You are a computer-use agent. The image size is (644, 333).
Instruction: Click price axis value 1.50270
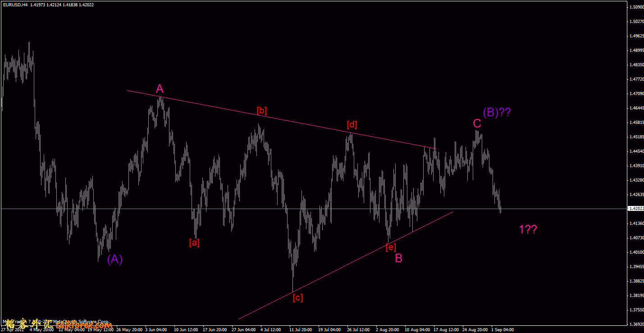[636, 22]
